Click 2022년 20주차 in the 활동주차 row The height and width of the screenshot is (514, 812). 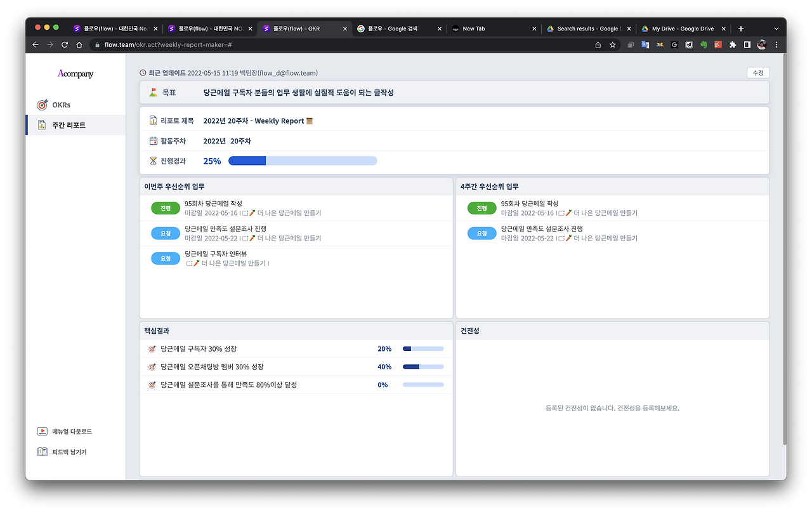click(x=227, y=141)
